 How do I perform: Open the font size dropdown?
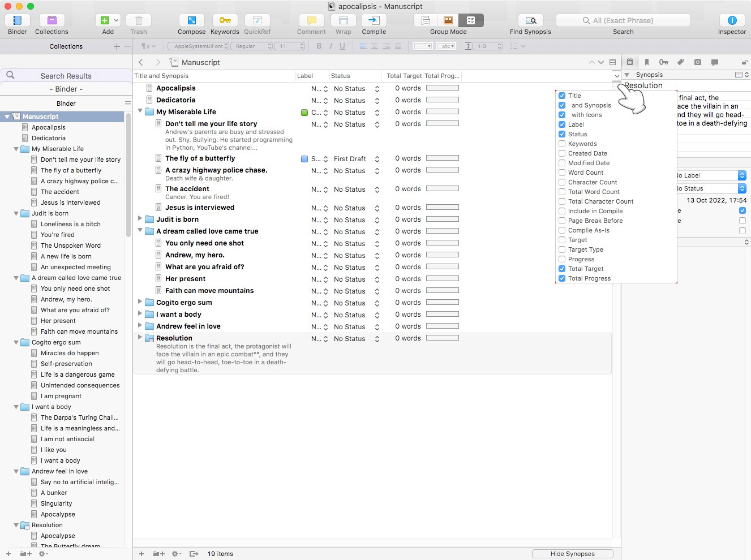tap(291, 46)
